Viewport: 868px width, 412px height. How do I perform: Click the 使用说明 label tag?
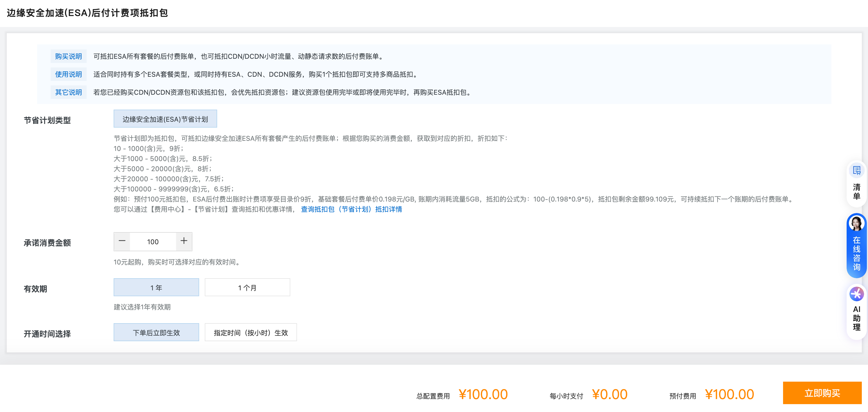point(68,74)
